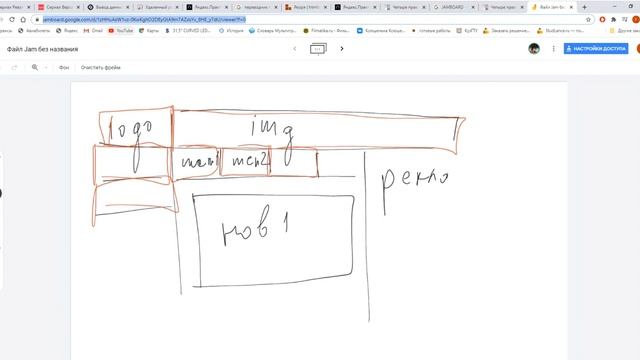Click the blue access settings share button

coord(596,49)
